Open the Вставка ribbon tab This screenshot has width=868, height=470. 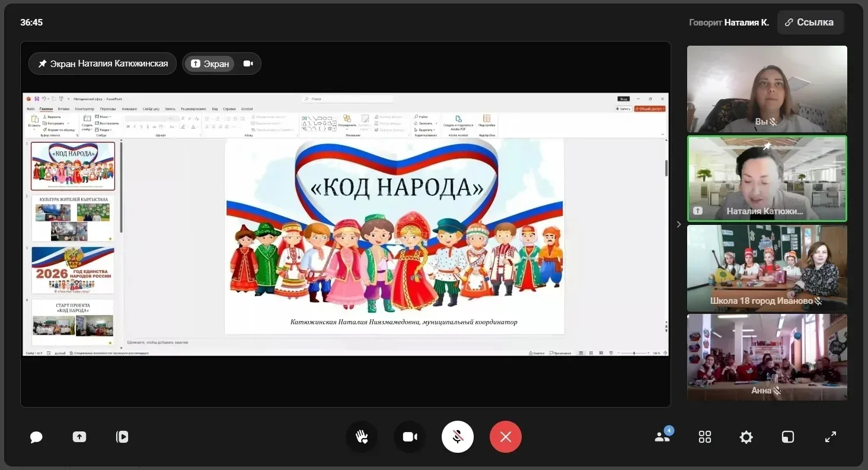click(63, 109)
